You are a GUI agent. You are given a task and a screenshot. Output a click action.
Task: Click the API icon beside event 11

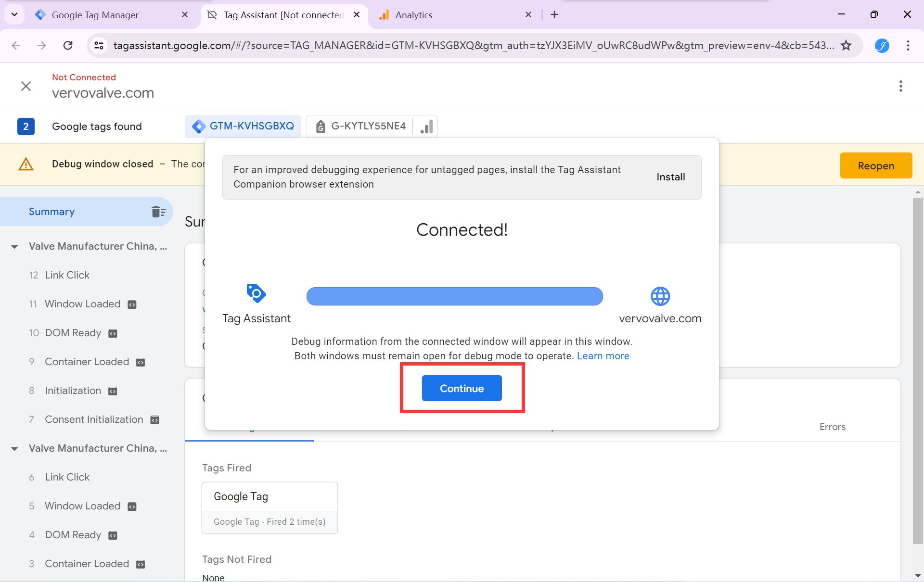pyautogui.click(x=132, y=304)
